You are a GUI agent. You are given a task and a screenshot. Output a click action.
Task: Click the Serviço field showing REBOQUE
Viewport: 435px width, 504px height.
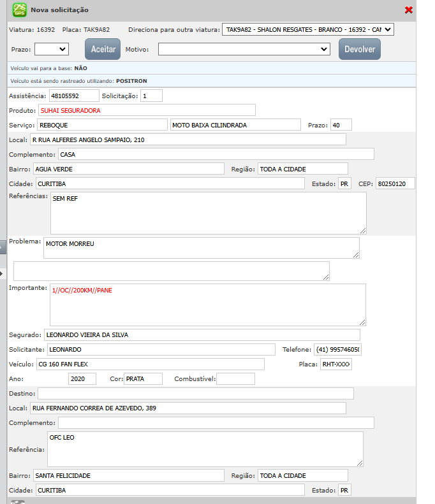[x=102, y=125]
